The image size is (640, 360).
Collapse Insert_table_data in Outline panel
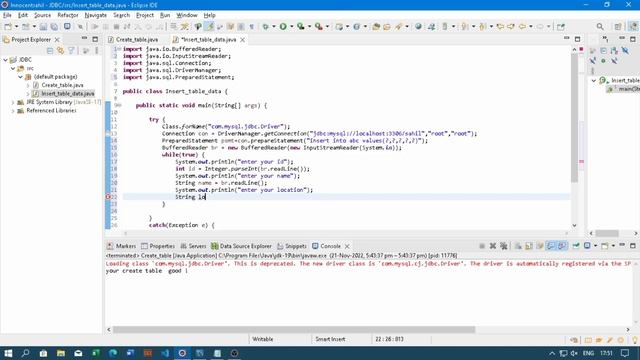point(594,81)
